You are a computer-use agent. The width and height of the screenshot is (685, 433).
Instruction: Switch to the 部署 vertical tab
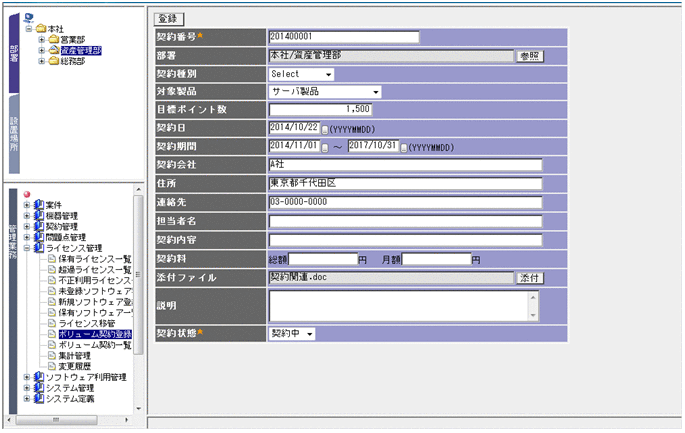pos(14,53)
